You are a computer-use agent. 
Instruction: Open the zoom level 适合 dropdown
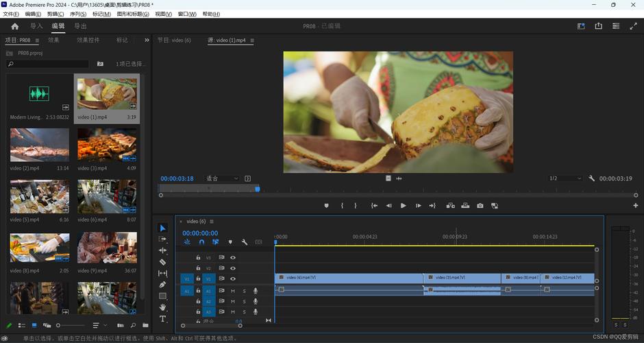pyautogui.click(x=222, y=178)
